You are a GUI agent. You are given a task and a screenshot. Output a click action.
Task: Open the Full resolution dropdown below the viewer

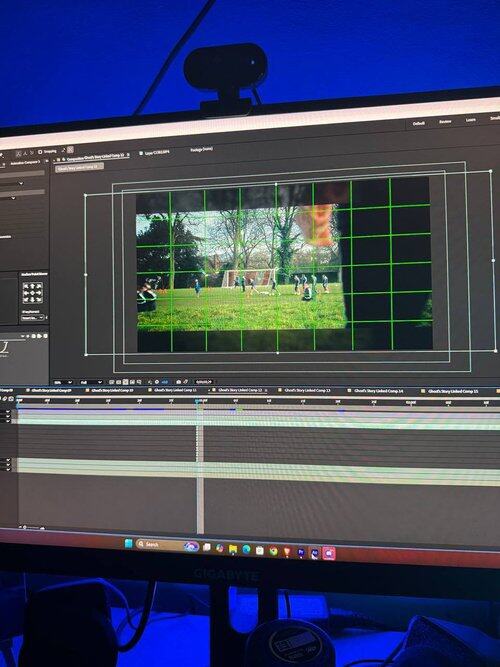tap(90, 382)
